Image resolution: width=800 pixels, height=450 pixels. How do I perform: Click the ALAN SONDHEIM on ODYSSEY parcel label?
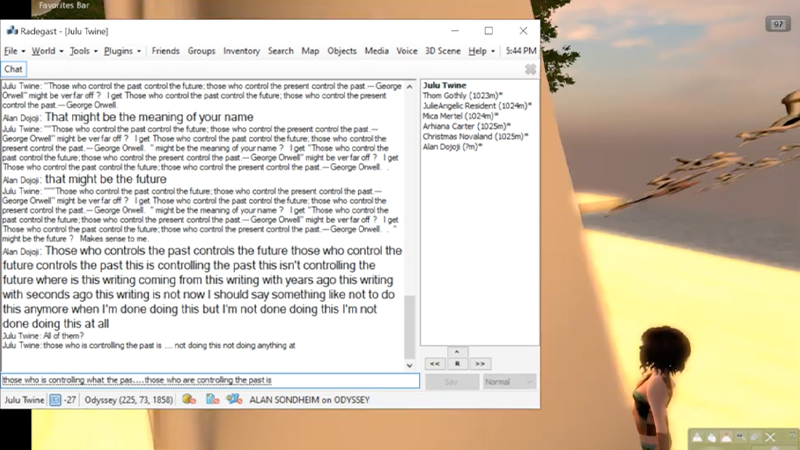click(x=309, y=399)
